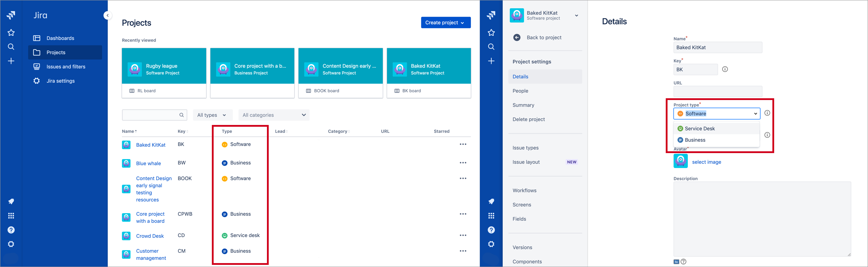Screen dimensions: 868x267
Task: Expand the All categories filter dropdown
Action: [274, 115]
